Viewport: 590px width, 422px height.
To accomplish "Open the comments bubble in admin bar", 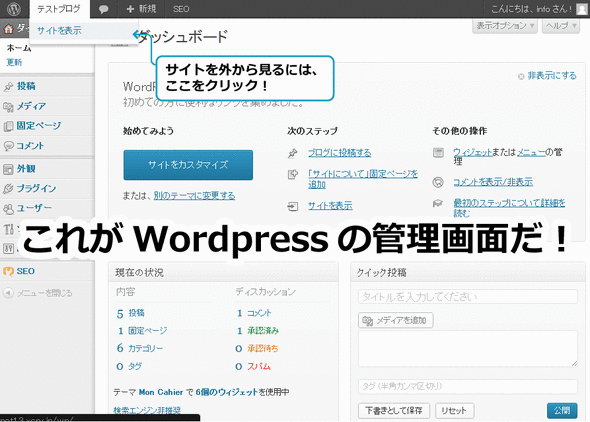I will [103, 9].
